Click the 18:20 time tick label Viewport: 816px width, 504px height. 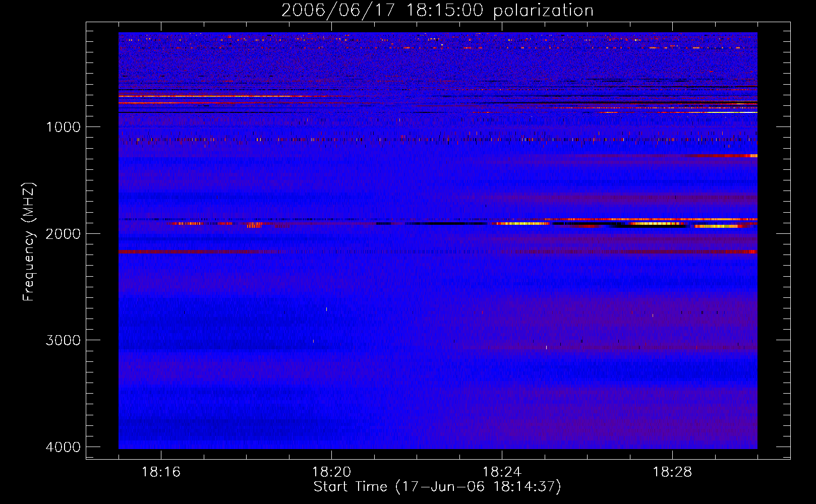click(x=331, y=472)
